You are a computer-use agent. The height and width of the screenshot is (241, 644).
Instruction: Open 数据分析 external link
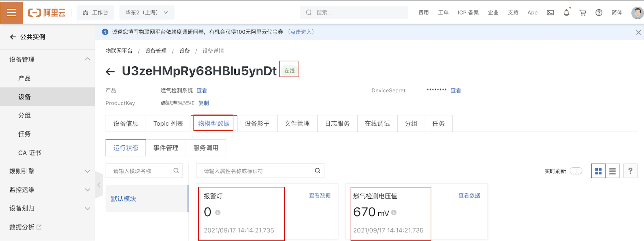point(25,227)
